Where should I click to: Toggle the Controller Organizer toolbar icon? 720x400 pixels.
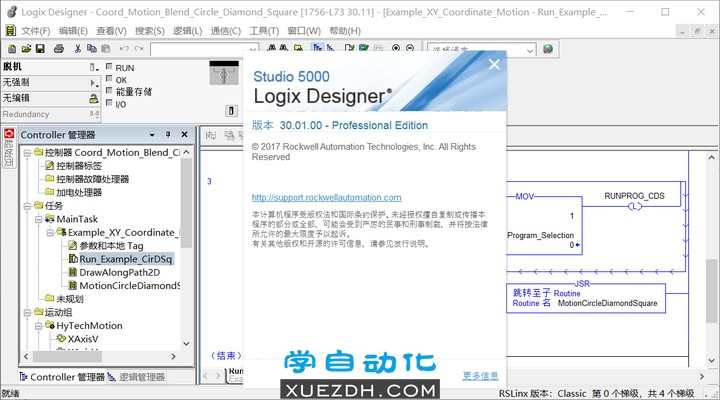(x=317, y=47)
